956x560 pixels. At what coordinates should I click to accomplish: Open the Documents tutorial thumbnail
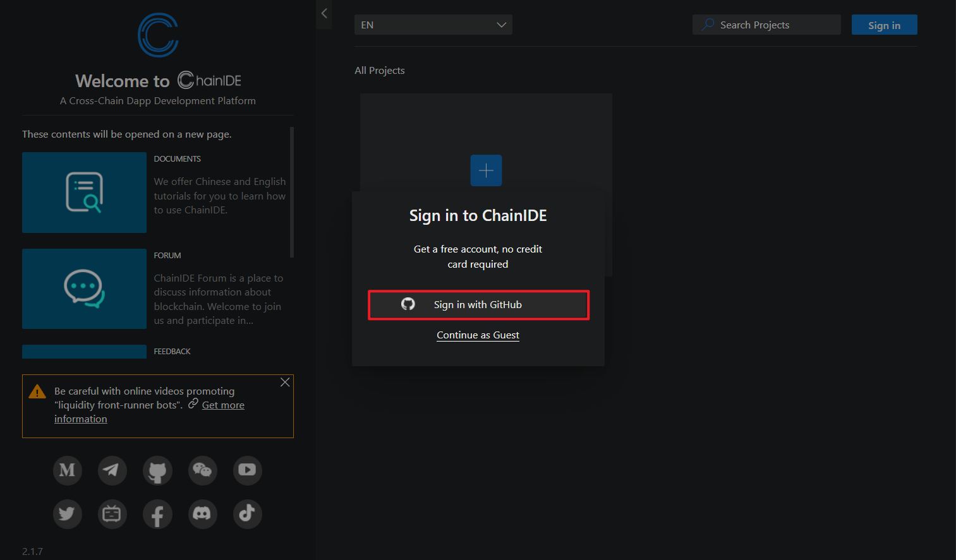[84, 193]
